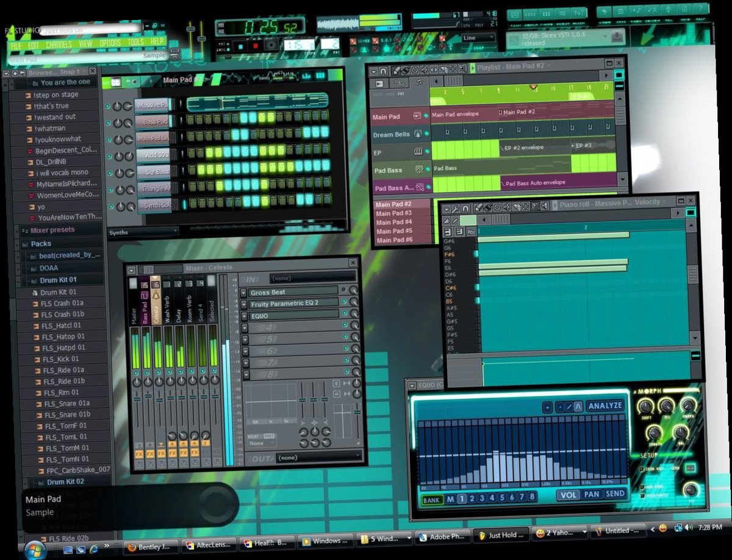732x560 pixels.
Task: Select the Playlist paint brush tool
Action: click(404, 71)
